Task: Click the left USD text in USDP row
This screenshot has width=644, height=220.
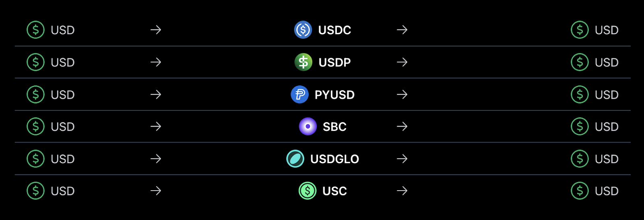Action: coord(63,62)
